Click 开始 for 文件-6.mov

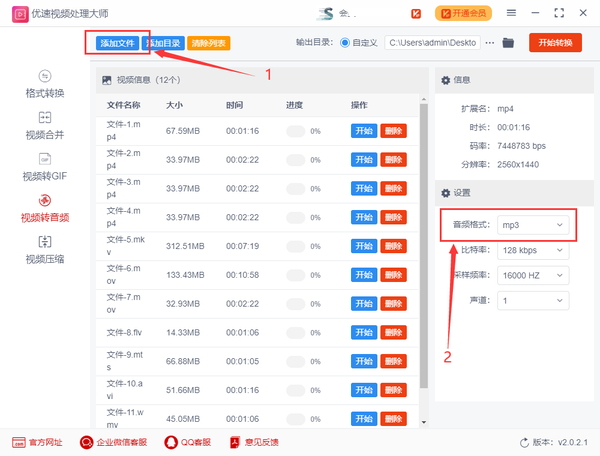[x=364, y=275]
